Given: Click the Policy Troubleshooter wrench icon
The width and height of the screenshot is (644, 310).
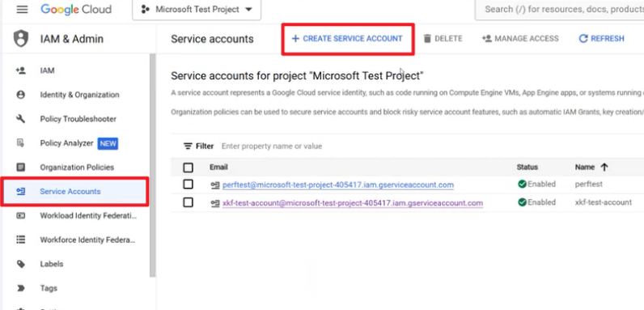Looking at the screenshot, I should coord(20,119).
